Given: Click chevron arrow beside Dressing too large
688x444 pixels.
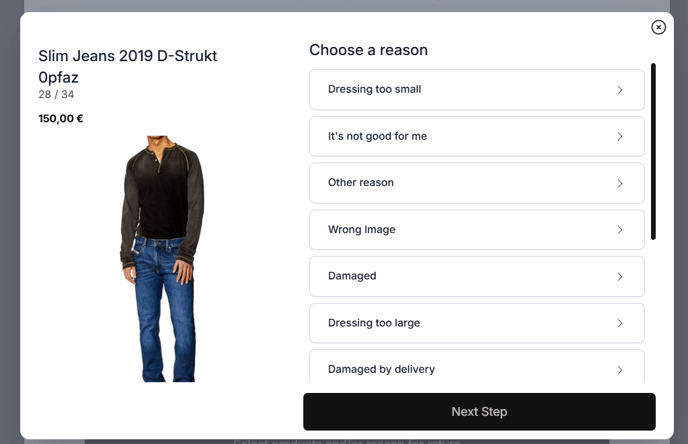Looking at the screenshot, I should (x=620, y=323).
